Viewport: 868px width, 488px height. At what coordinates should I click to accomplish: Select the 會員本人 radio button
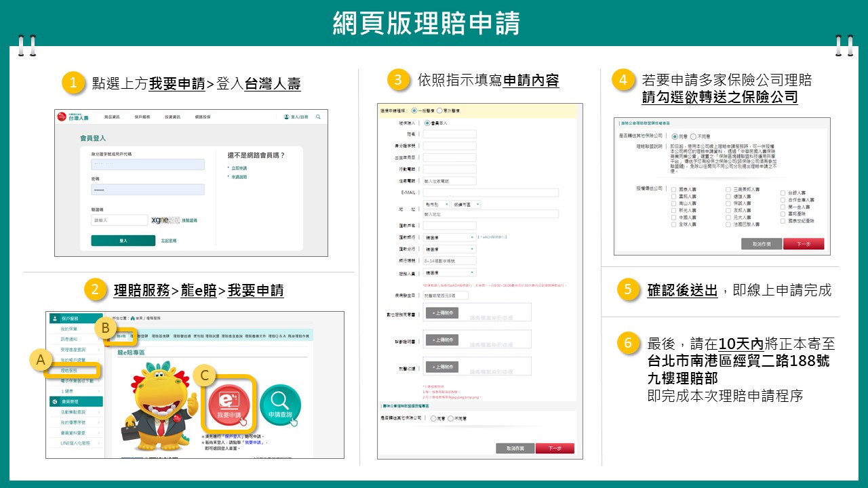click(x=427, y=123)
